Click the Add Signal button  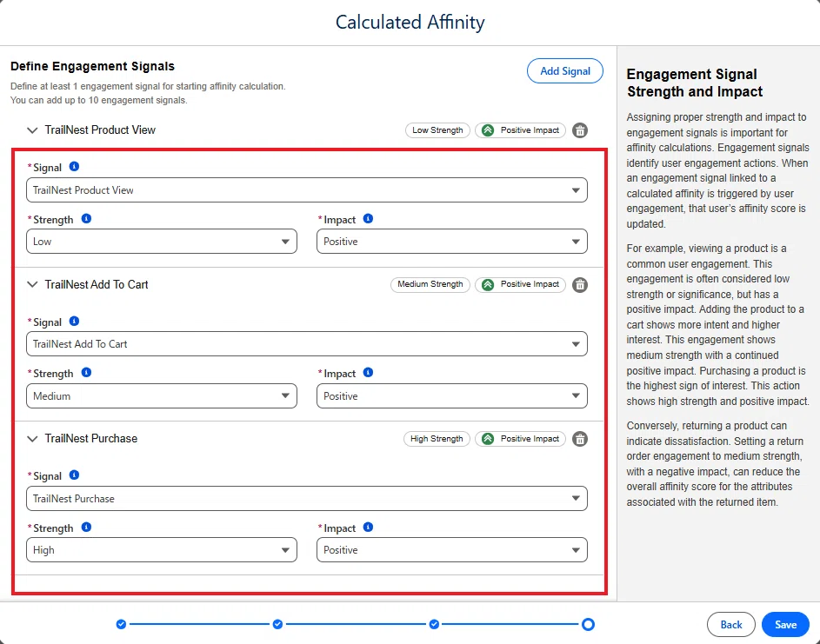pos(565,71)
